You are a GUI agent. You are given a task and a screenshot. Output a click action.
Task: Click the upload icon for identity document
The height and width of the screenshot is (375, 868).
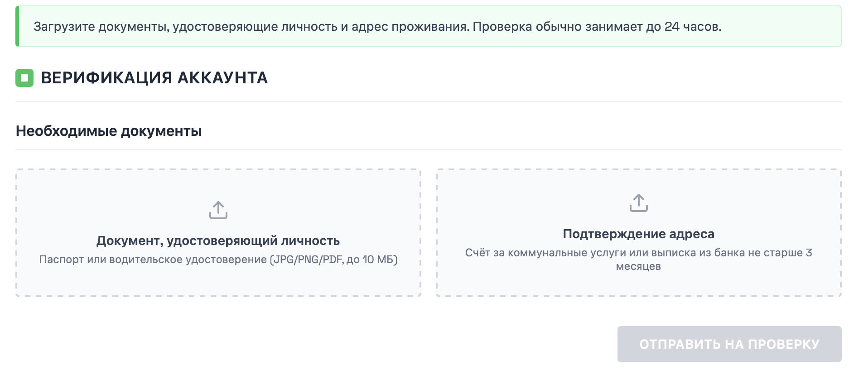point(218,210)
